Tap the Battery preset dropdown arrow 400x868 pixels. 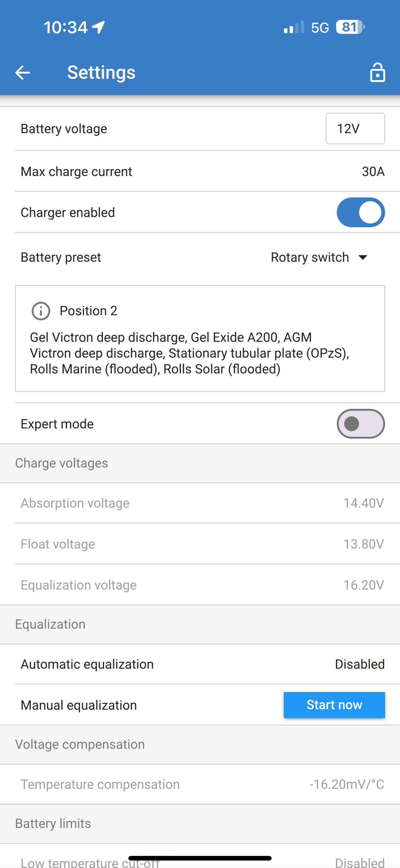tap(362, 257)
